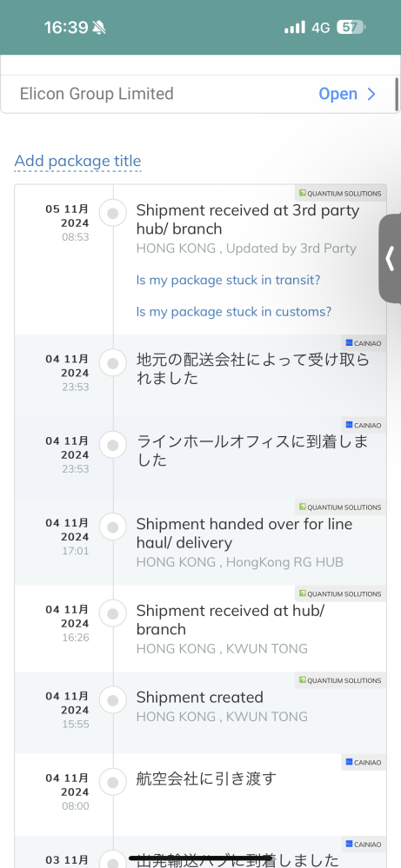Tap the muted bell icon in status bar

98,27
